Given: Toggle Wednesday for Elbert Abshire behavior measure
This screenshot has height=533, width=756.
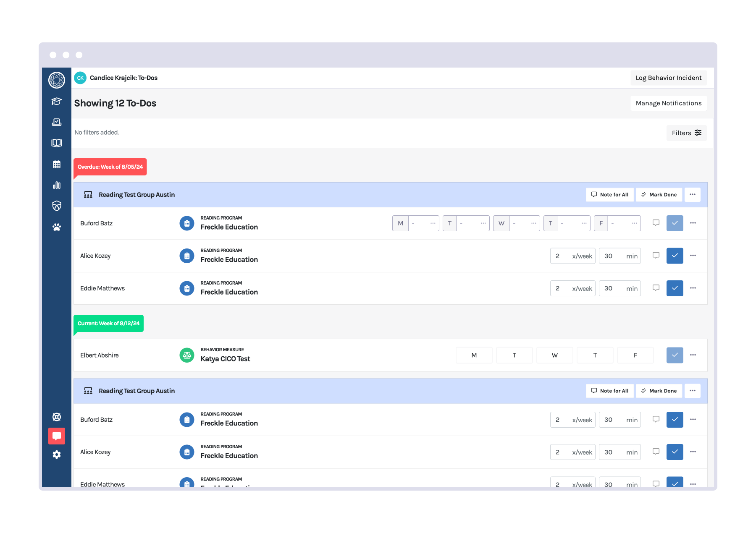Looking at the screenshot, I should tap(555, 355).
